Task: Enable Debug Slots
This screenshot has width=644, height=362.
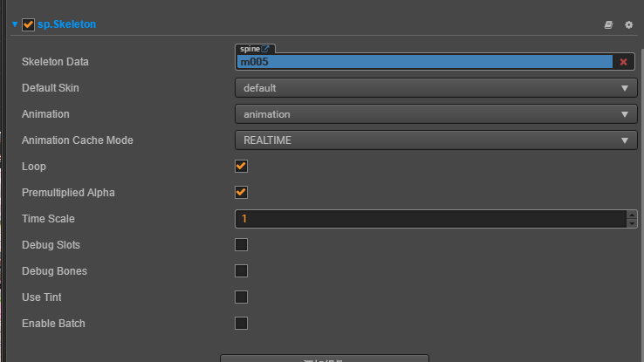Action: click(242, 244)
